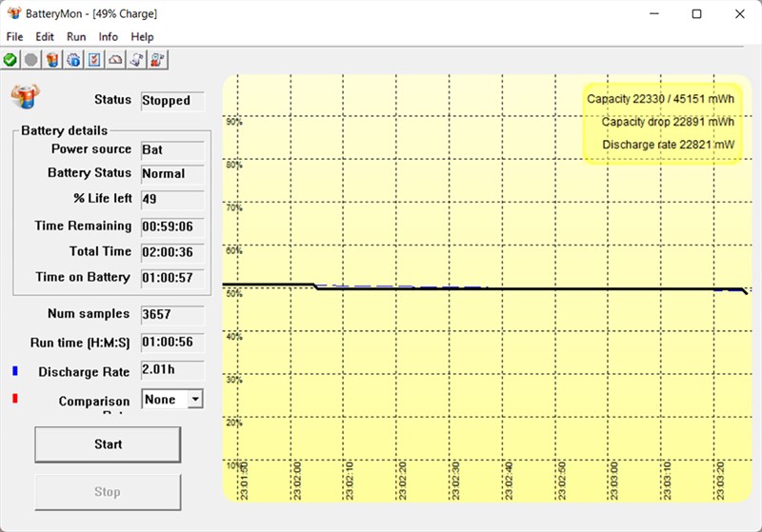This screenshot has height=532, width=762.
Task: Click the blue Discharge Rate color marker
Action: (15, 371)
